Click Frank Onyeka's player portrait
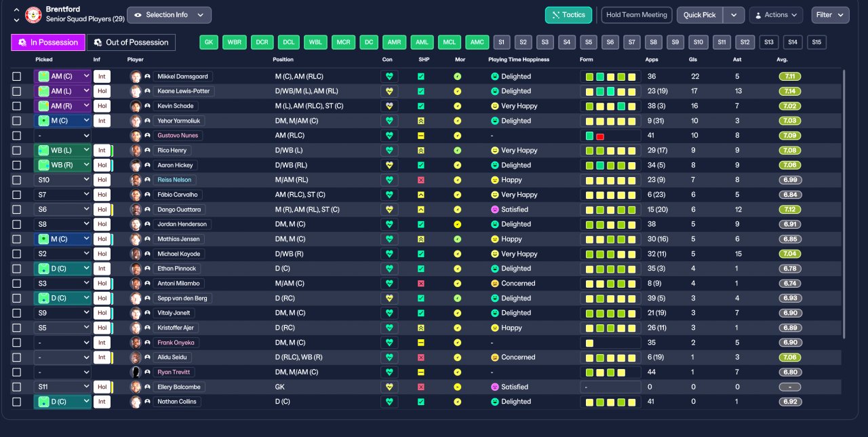Screen dimensions: 868x437 pyautogui.click(x=135, y=343)
